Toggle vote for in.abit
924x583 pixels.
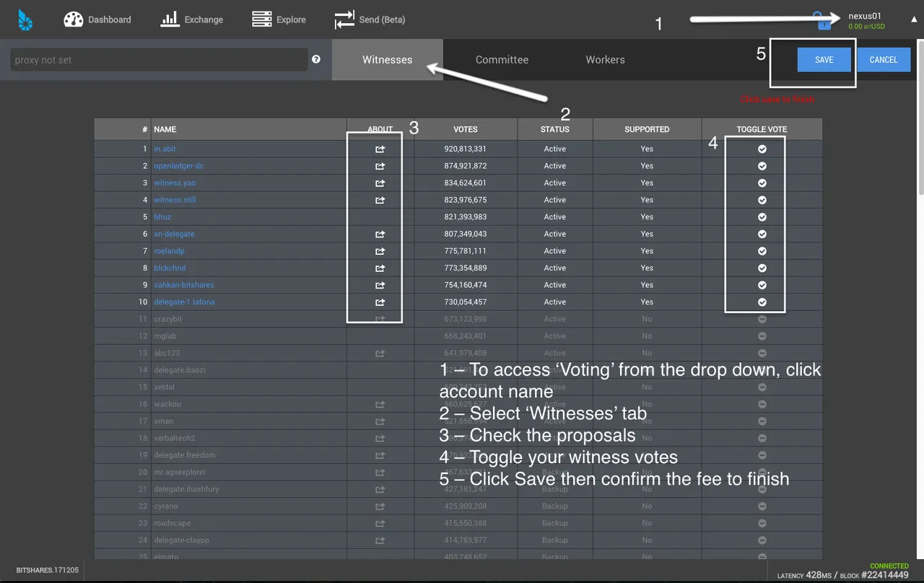click(x=762, y=149)
